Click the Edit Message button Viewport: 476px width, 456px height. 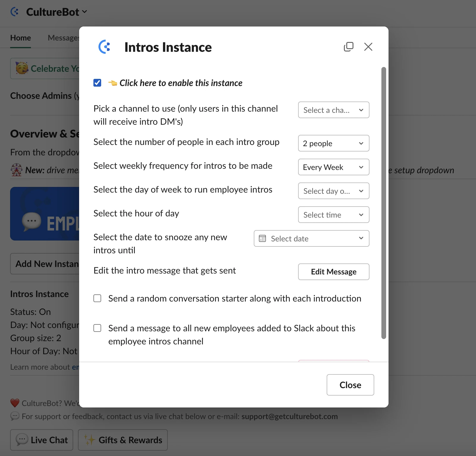[x=333, y=272]
